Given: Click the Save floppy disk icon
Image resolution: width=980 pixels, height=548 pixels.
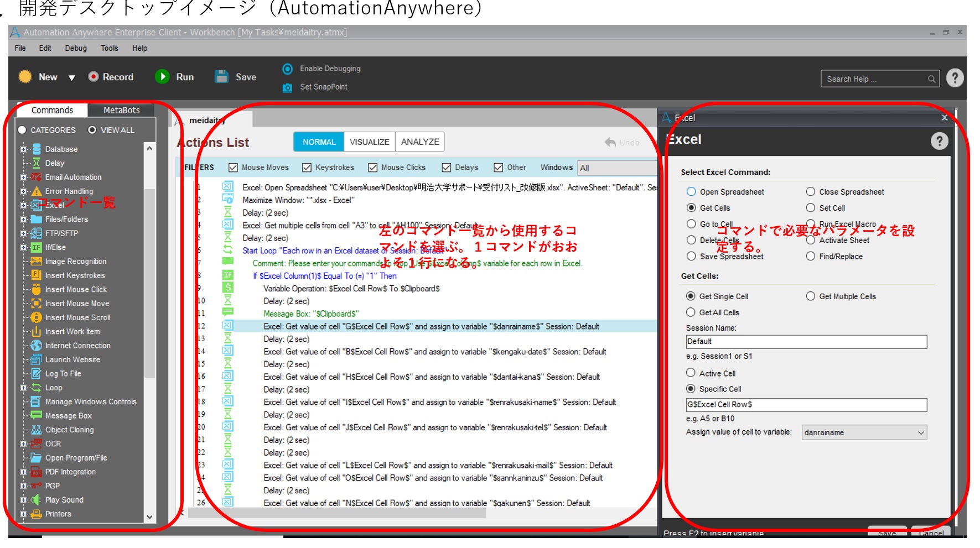Looking at the screenshot, I should click(x=222, y=77).
